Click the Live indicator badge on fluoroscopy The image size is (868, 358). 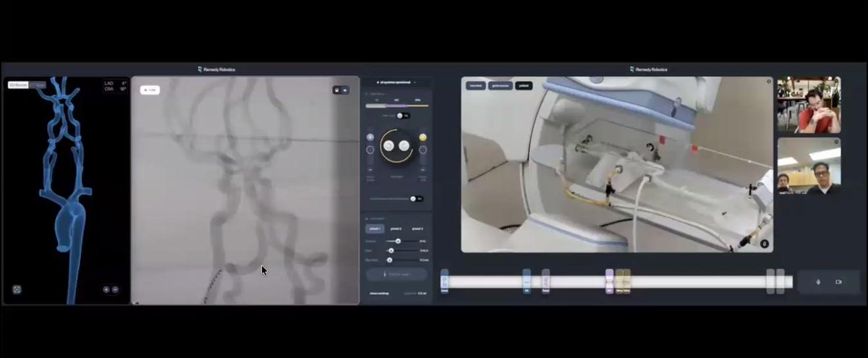[x=150, y=90]
